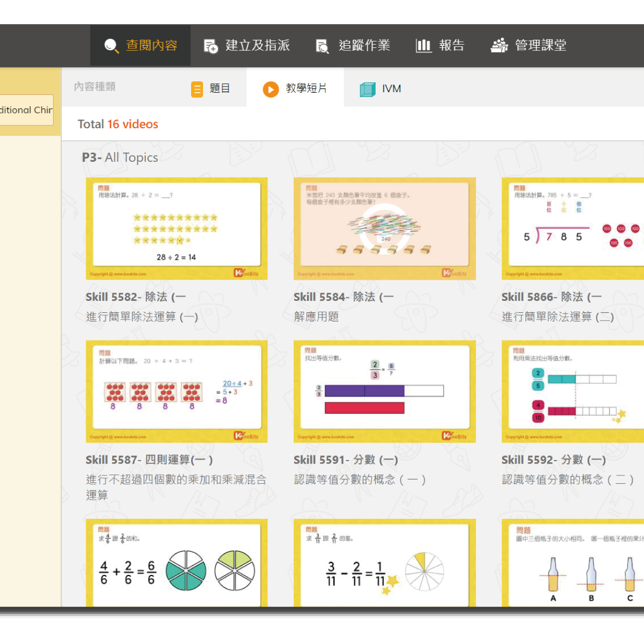This screenshot has width=644, height=644.
Task: Click the Skill 5591 分數 title link
Action: coord(346,460)
